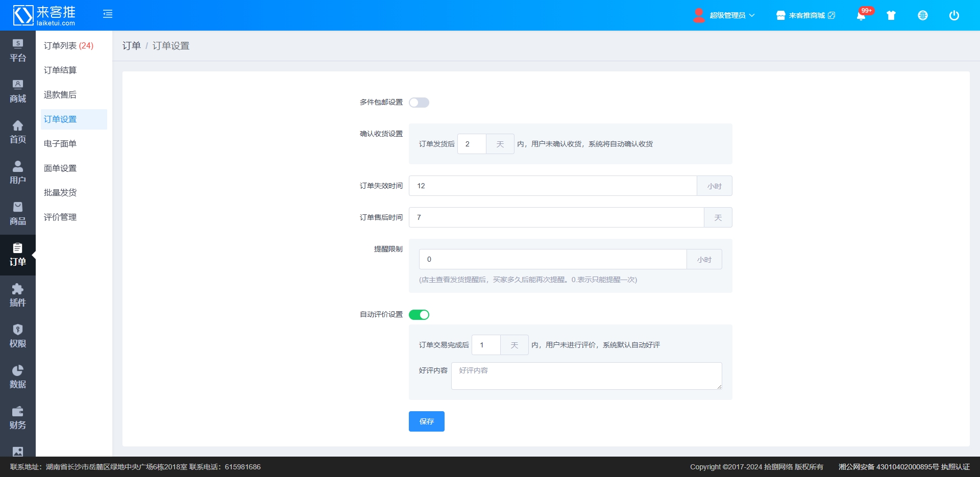Click the 订单 breadcrumb link
This screenshot has width=980, height=477.
[x=131, y=46]
